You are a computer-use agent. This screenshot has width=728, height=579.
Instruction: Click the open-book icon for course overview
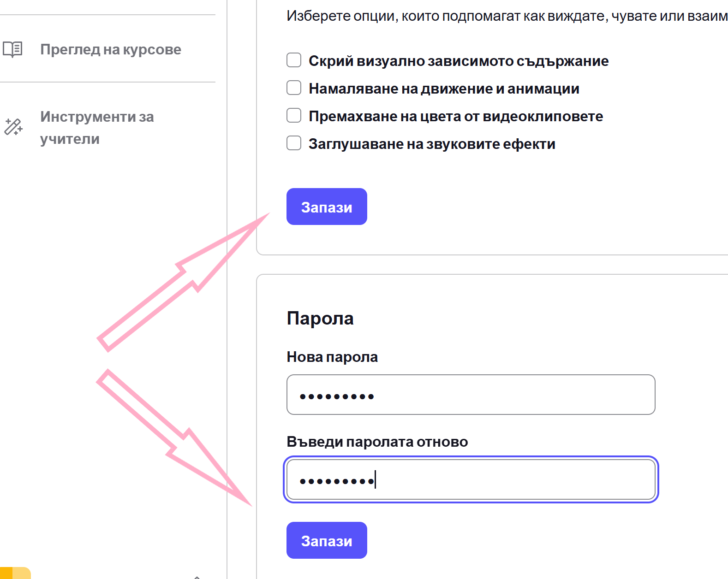tap(12, 49)
